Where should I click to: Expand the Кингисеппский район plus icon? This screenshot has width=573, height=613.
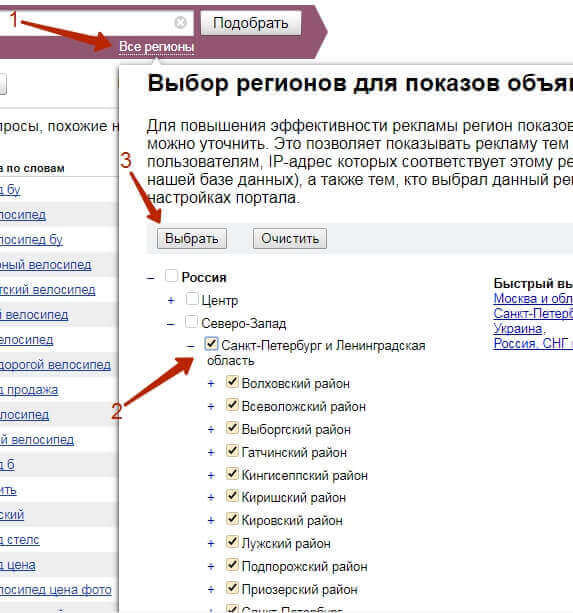tap(211, 475)
